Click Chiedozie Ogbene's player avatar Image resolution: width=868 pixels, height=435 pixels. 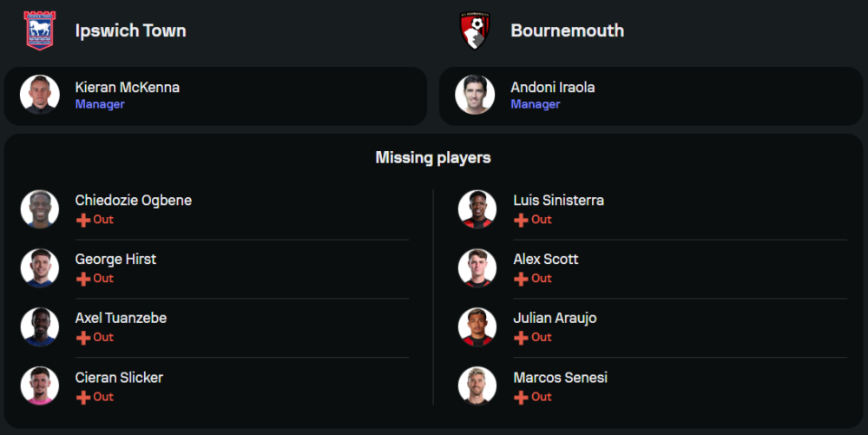pyautogui.click(x=40, y=209)
